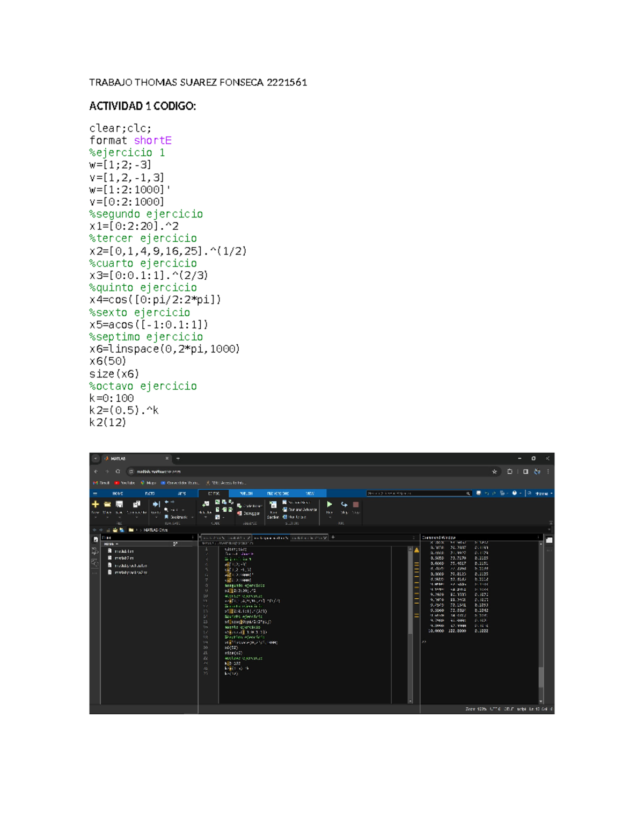Click the yellow plus New file icon

pos(96,504)
